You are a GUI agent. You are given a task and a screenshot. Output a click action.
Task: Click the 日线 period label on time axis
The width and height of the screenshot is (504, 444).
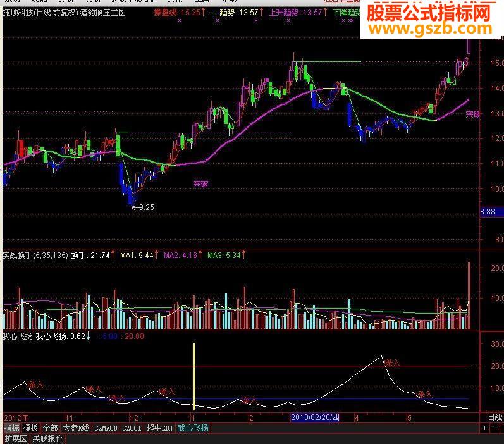coord(495,417)
